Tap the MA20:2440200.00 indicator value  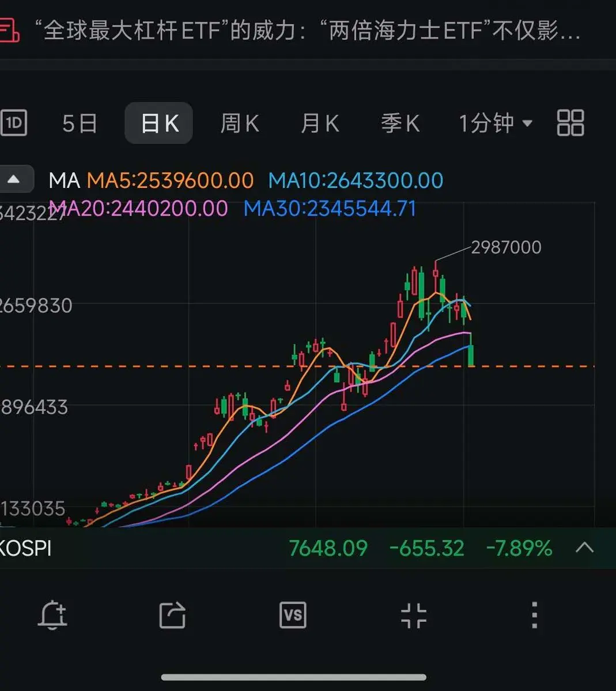138,208
